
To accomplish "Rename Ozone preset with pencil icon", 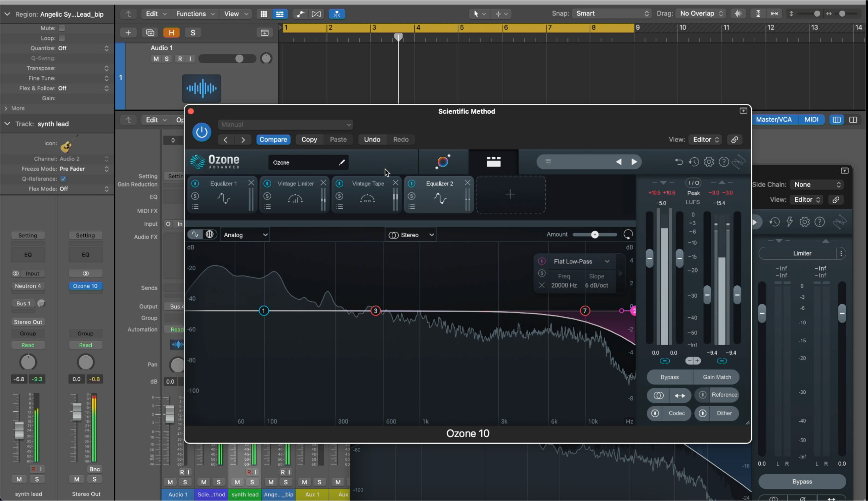I will pos(341,162).
